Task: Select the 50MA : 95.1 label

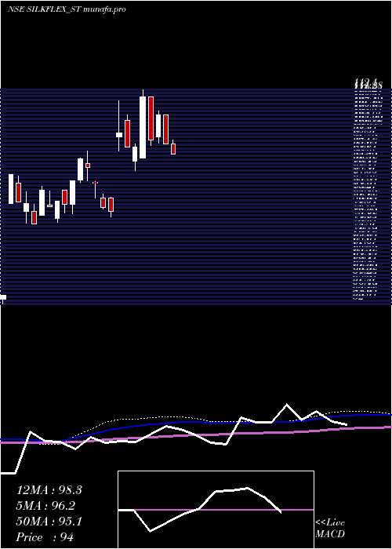Action: click(49, 522)
